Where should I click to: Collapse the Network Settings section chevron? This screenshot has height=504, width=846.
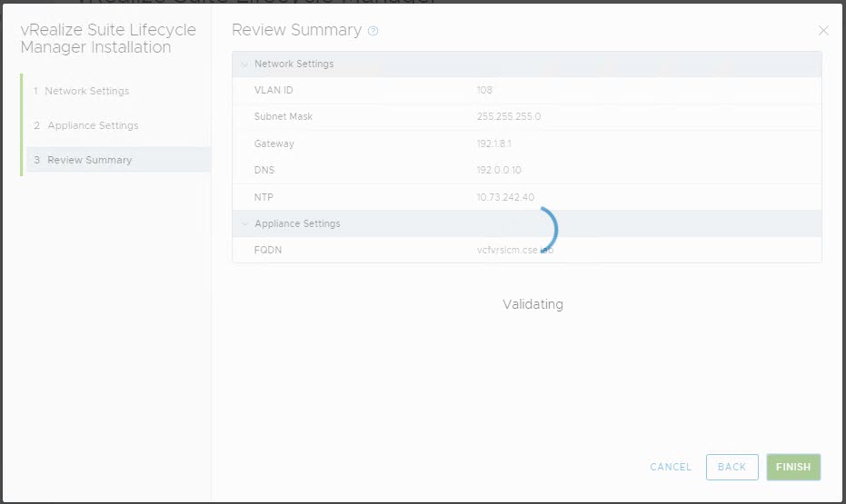244,64
